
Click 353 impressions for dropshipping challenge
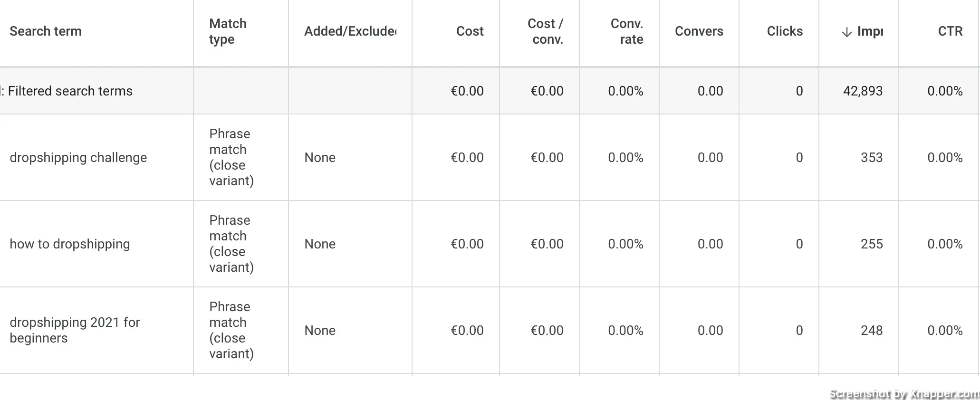[x=872, y=158]
